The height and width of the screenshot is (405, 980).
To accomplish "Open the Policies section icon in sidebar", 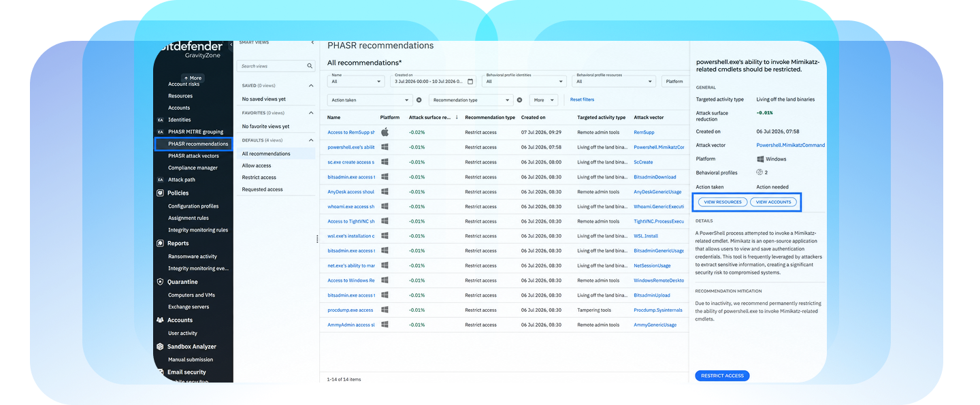I will pyautogui.click(x=160, y=193).
